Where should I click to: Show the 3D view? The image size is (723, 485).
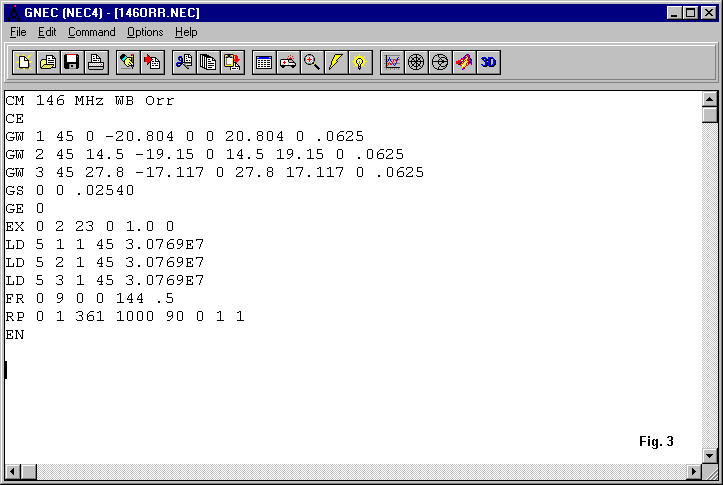[x=488, y=62]
